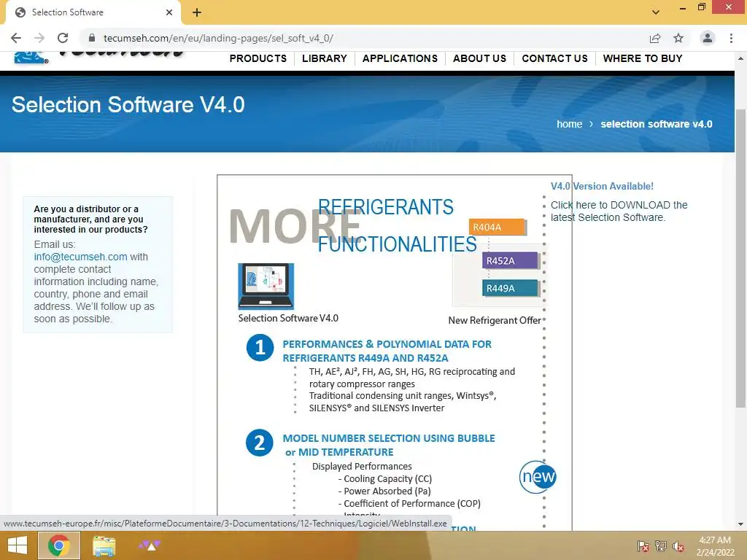Select the Selection Software tab
The image size is (747, 560).
(93, 12)
